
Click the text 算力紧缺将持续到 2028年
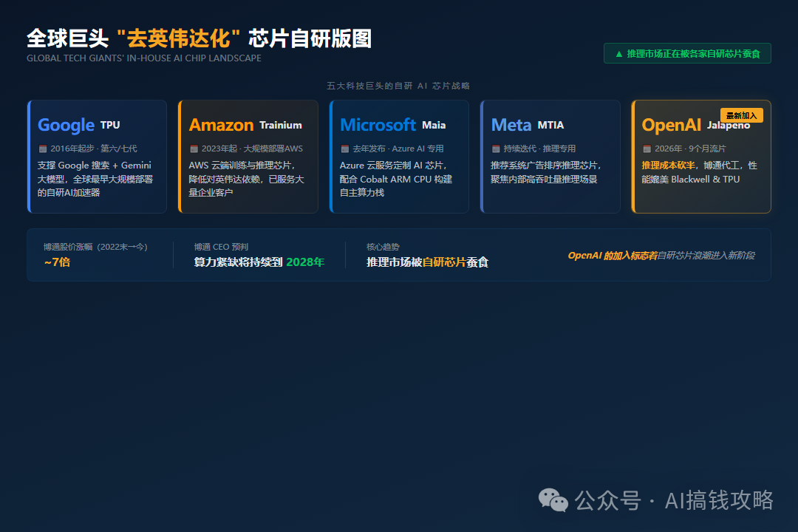point(259,262)
